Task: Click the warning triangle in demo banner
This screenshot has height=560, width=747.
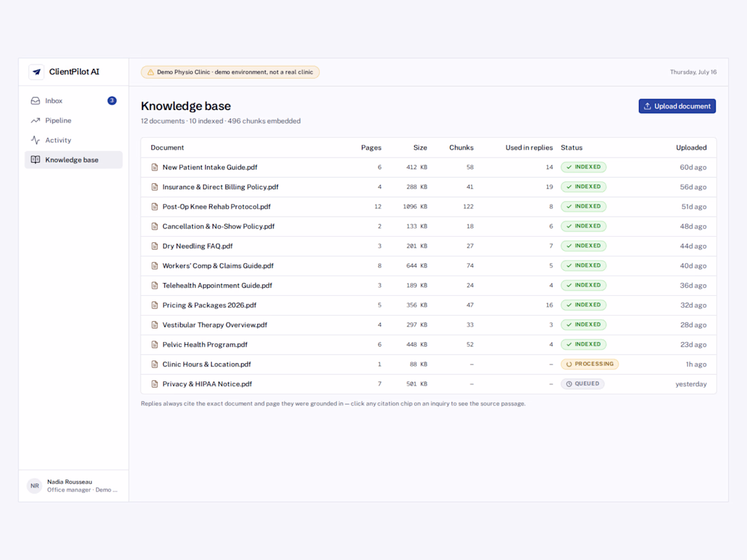Action: click(x=151, y=73)
